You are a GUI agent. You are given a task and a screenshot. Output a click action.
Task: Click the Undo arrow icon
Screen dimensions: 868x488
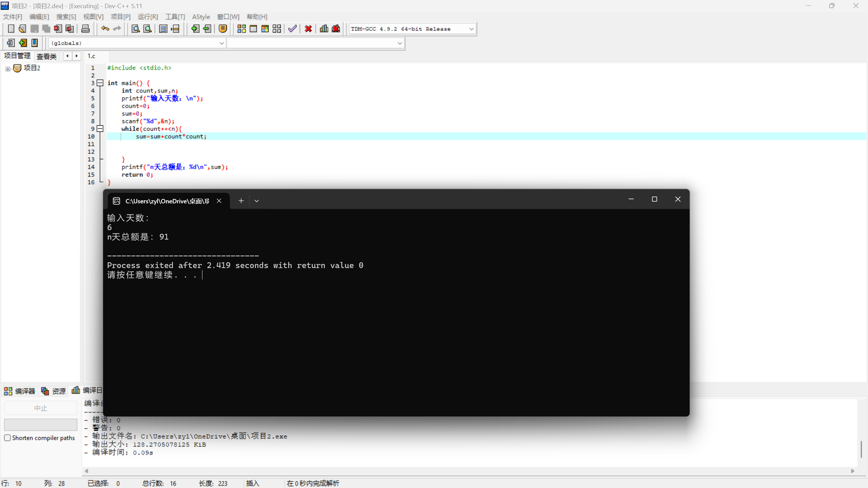click(105, 29)
